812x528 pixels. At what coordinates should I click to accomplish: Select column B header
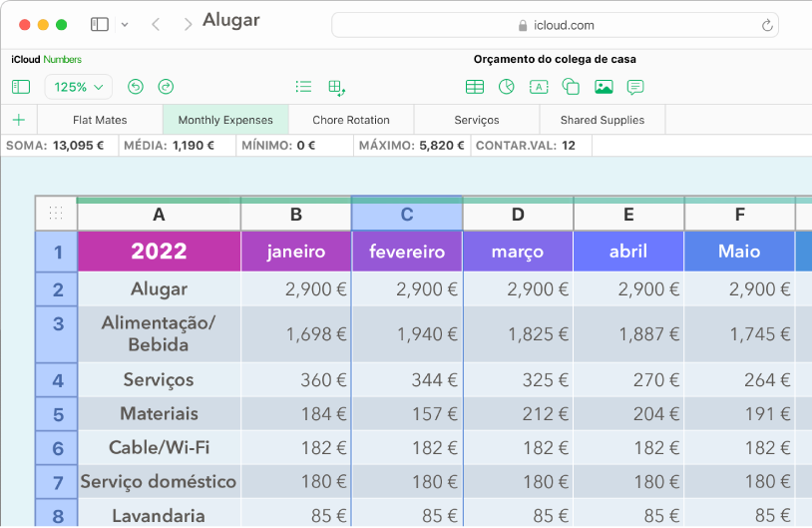[x=296, y=215]
